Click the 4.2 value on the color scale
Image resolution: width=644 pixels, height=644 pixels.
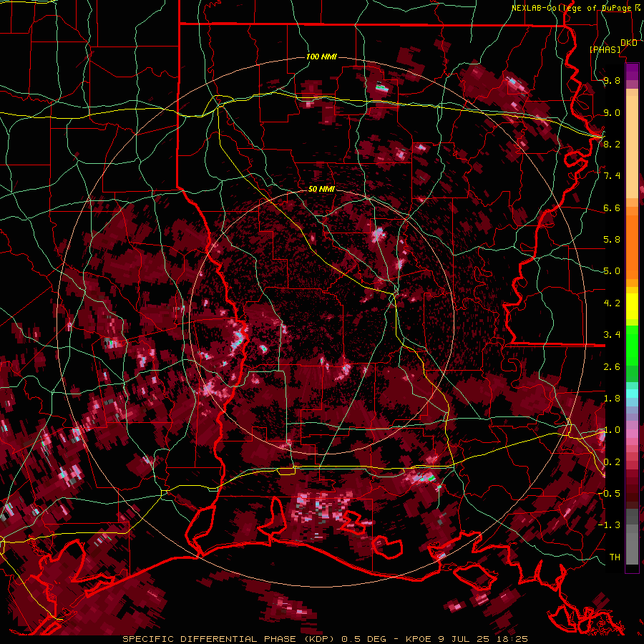[x=612, y=303]
